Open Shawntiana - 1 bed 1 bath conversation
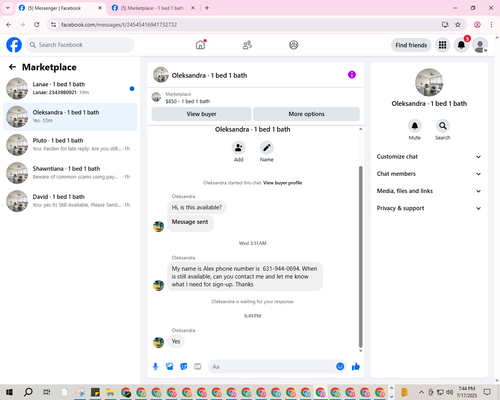 (70, 173)
